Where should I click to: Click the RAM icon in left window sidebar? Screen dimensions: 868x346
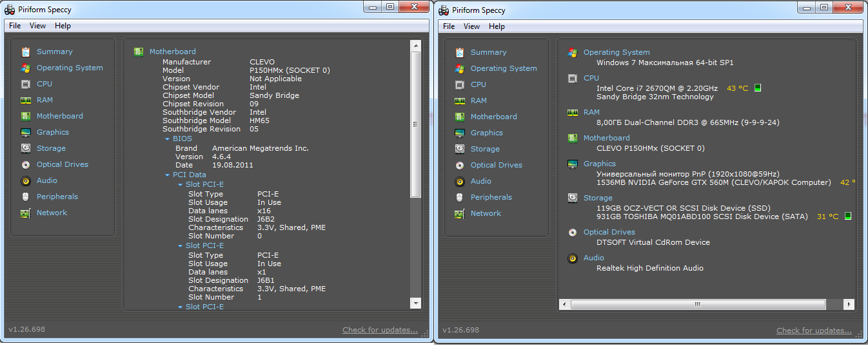pyautogui.click(x=26, y=100)
